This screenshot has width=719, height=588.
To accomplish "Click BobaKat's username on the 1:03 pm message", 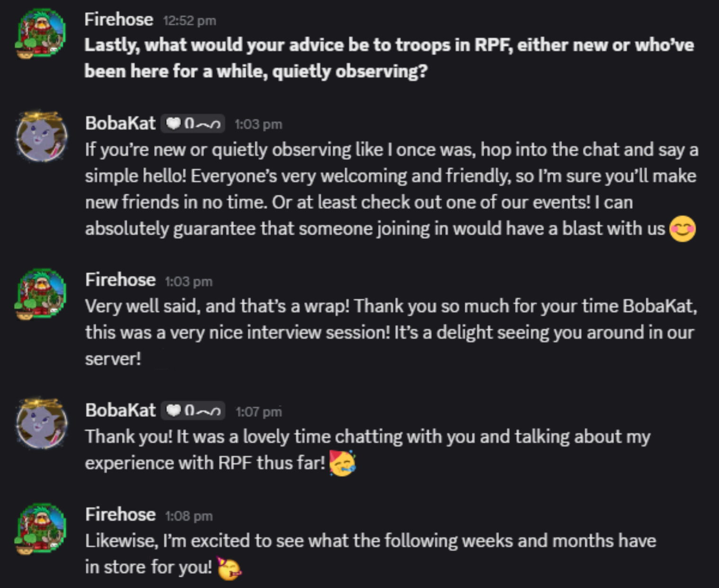I will [120, 123].
